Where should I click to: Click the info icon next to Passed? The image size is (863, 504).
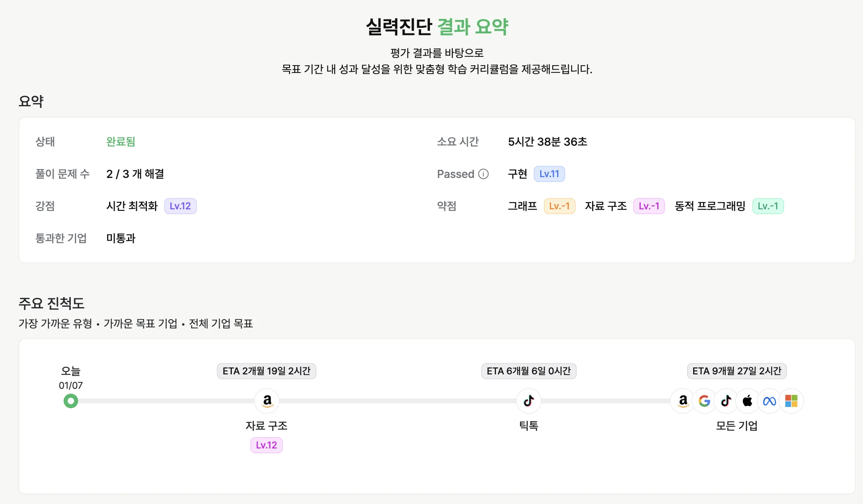pos(483,174)
